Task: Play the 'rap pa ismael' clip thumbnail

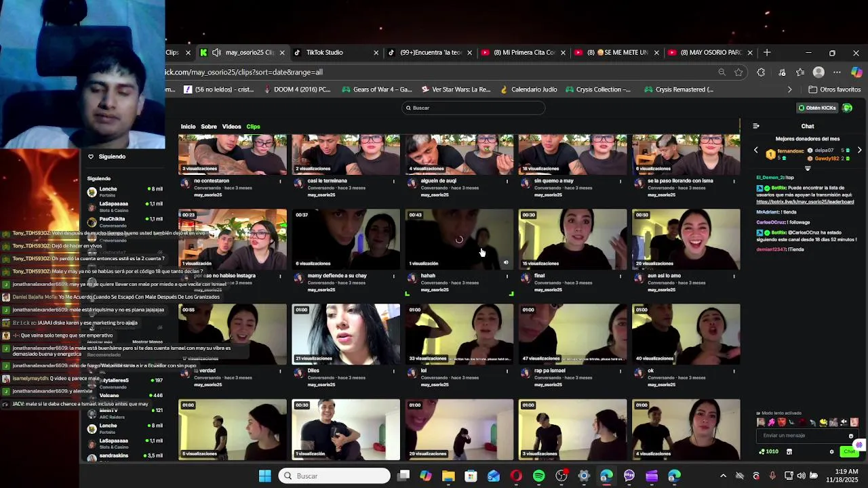Action: pyautogui.click(x=572, y=334)
